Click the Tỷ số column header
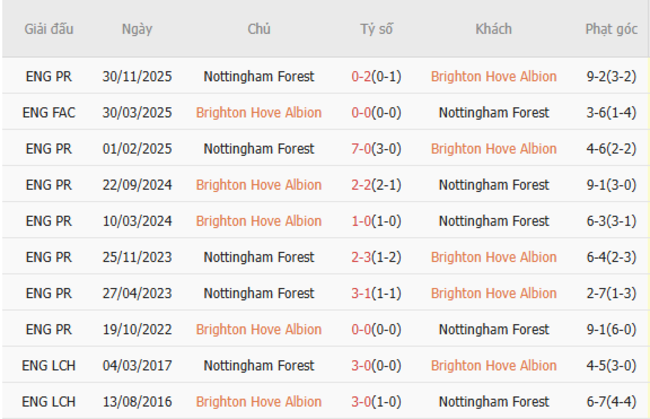The image size is (650, 419). [376, 29]
